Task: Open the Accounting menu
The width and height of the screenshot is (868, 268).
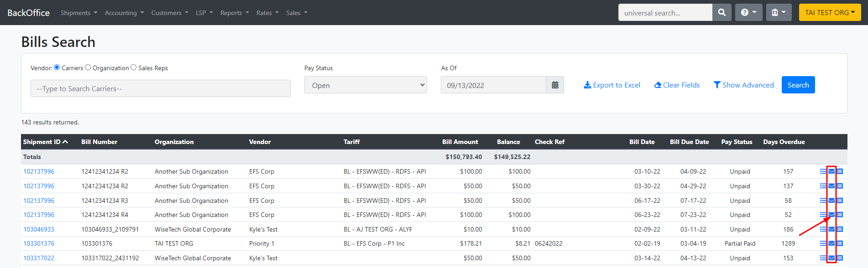Action: click(x=124, y=13)
